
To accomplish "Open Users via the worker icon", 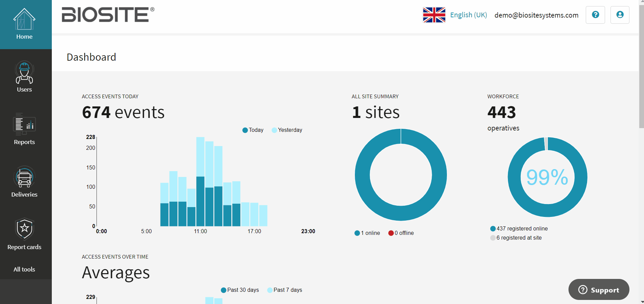I will point(24,73).
